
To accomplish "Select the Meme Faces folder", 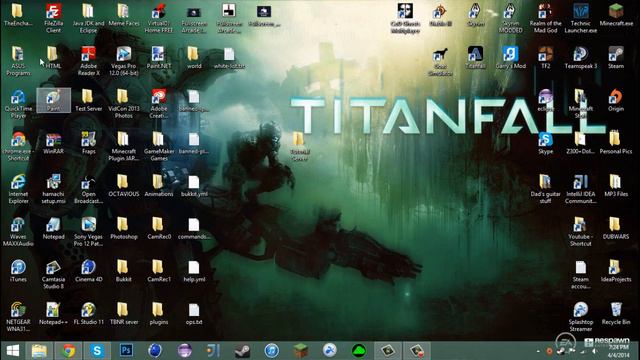I will 124,15.
